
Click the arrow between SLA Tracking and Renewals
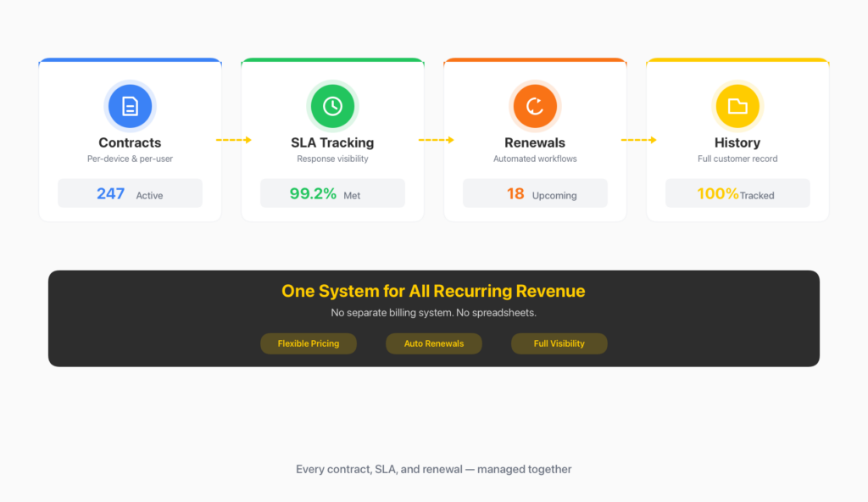(436, 140)
